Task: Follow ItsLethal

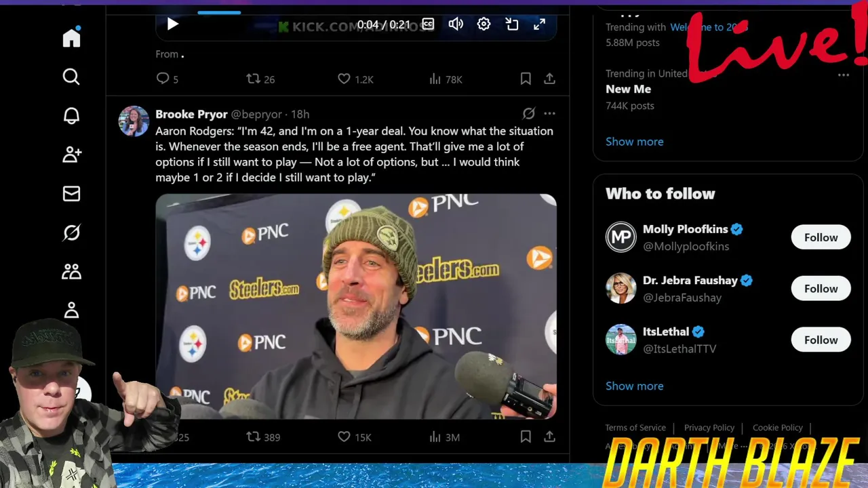Action: 821,340
